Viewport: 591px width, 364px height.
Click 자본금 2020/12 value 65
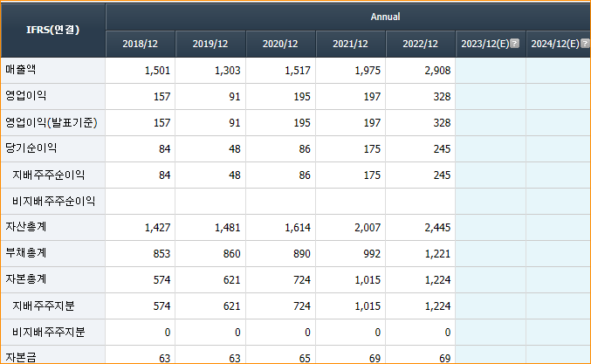click(305, 358)
